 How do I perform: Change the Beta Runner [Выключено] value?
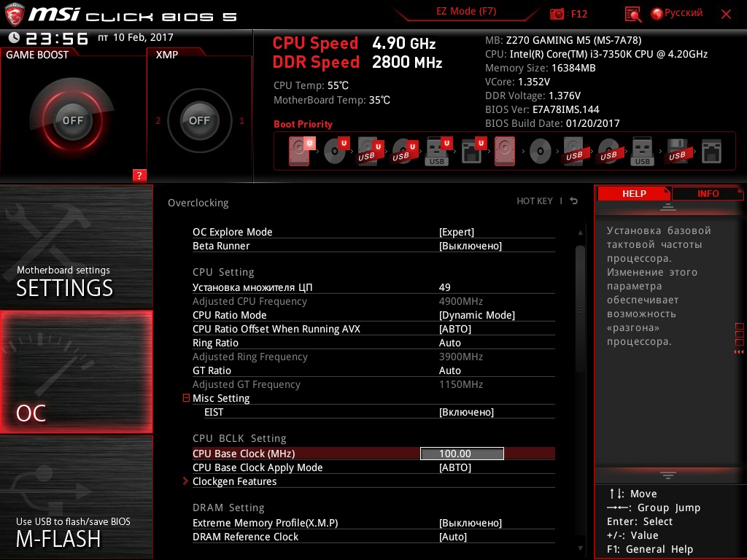471,246
